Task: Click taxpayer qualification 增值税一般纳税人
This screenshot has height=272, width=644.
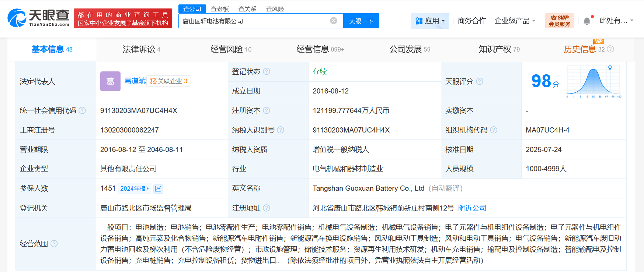Action: tap(341, 150)
